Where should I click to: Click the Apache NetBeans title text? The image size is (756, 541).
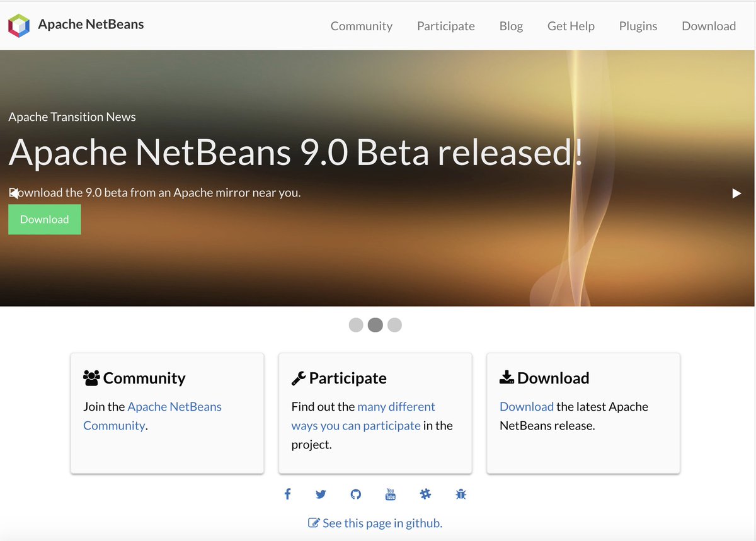[91, 25]
